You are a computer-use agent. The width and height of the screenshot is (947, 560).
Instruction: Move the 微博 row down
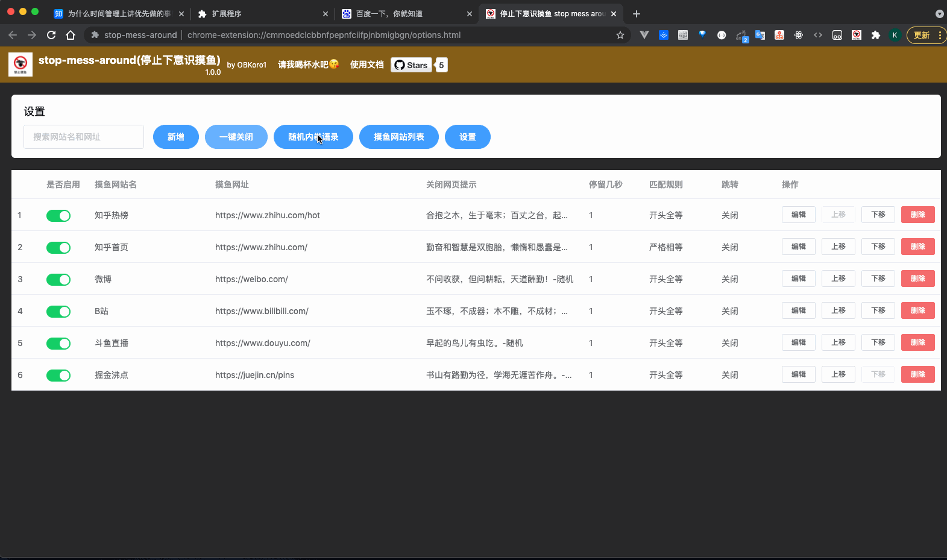coord(878,278)
